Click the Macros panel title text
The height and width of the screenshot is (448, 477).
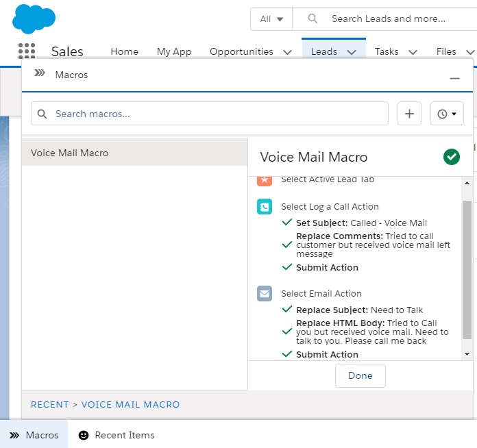click(71, 75)
